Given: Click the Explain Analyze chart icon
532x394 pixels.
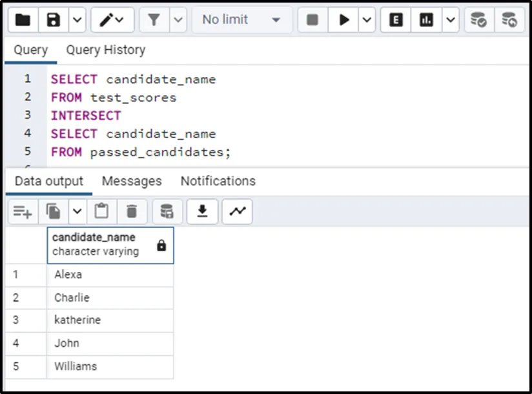Looking at the screenshot, I should [x=426, y=20].
